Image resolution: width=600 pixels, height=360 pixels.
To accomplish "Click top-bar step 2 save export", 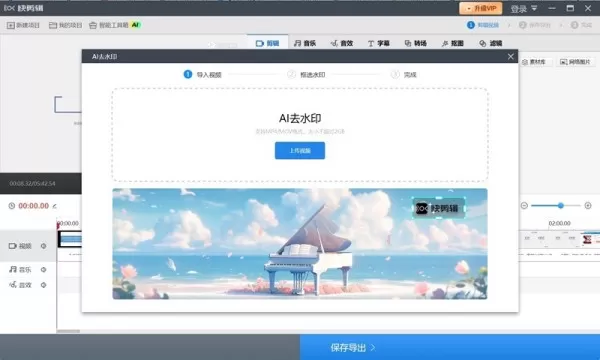I will pos(535,25).
